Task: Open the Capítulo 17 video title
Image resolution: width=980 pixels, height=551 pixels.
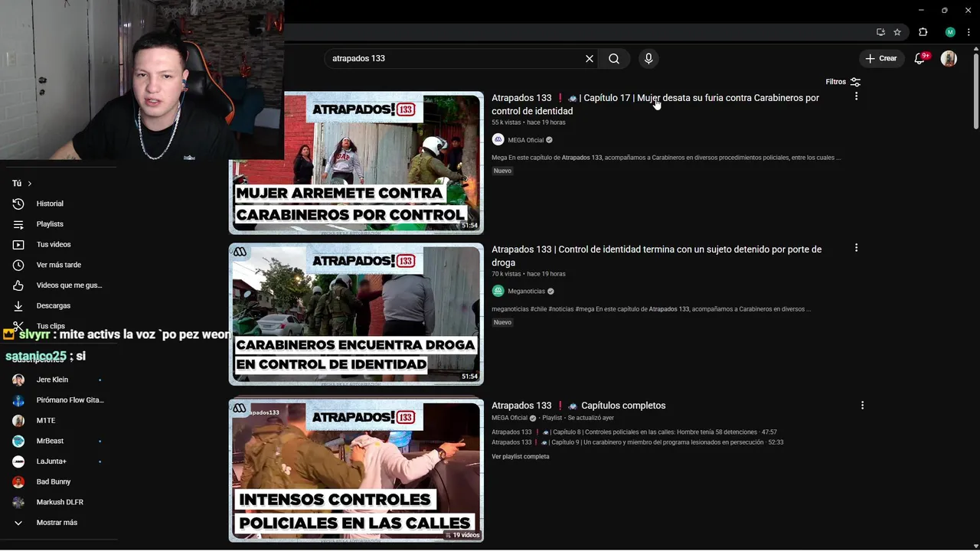Action: [655, 104]
